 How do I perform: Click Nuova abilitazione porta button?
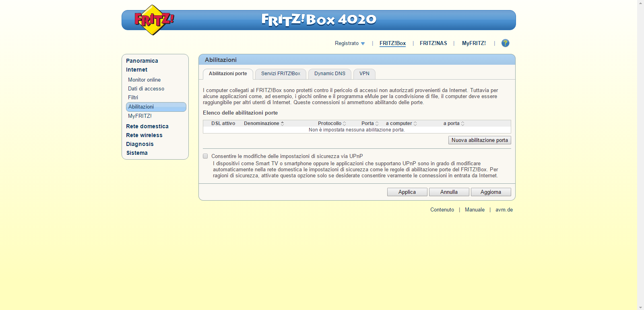tap(479, 140)
